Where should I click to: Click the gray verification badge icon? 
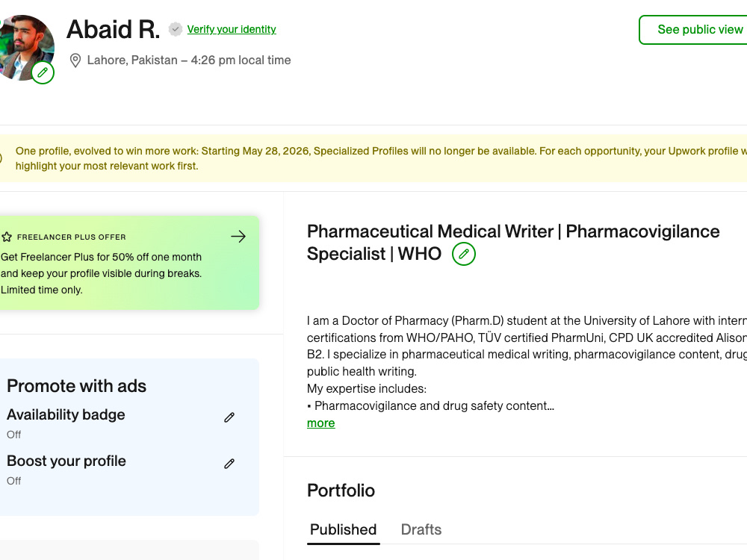pos(176,30)
